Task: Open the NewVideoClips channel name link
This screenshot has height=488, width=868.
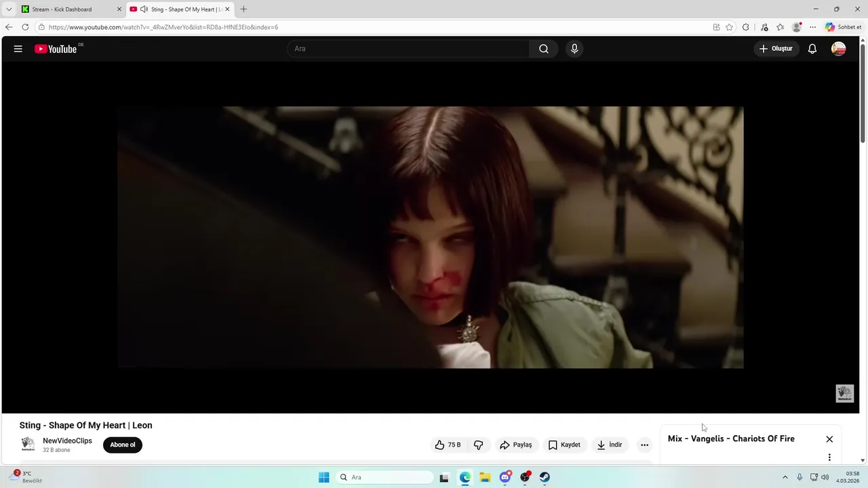Action: point(67,441)
